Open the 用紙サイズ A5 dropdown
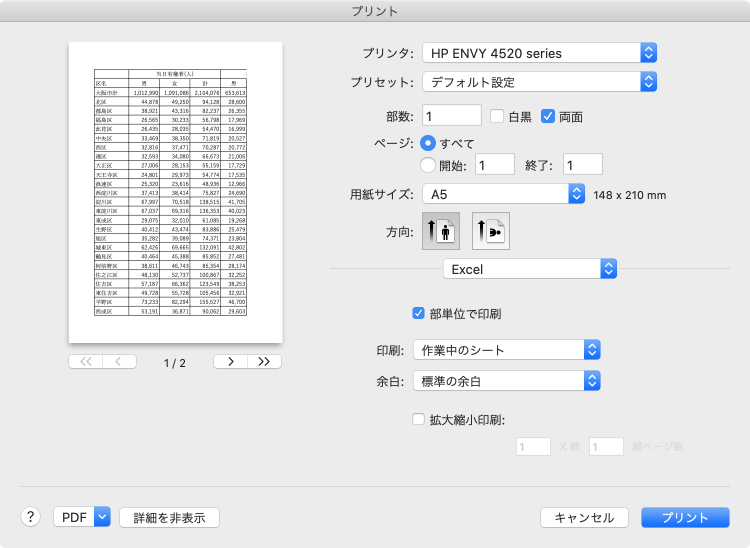750x548 pixels. coord(504,194)
